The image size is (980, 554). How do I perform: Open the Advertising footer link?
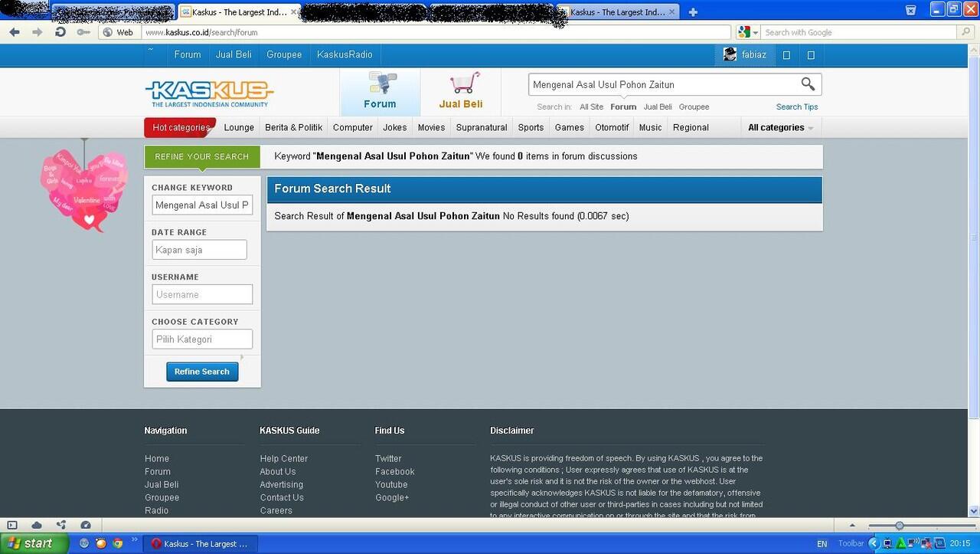coord(282,484)
